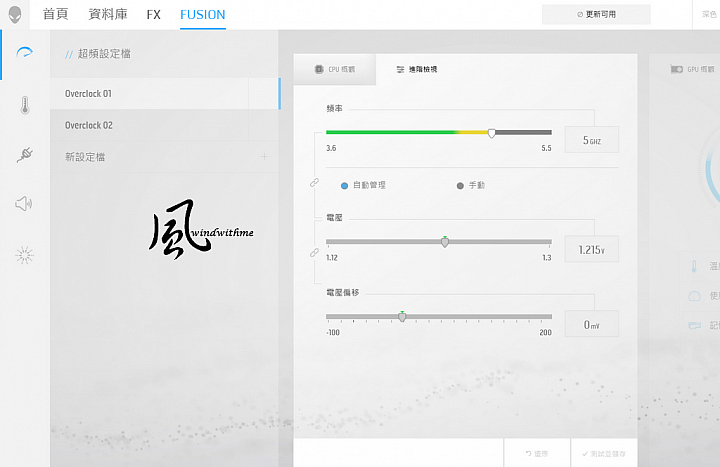Create a new profile via 新設定檔
The width and height of the screenshot is (720, 467).
164,157
